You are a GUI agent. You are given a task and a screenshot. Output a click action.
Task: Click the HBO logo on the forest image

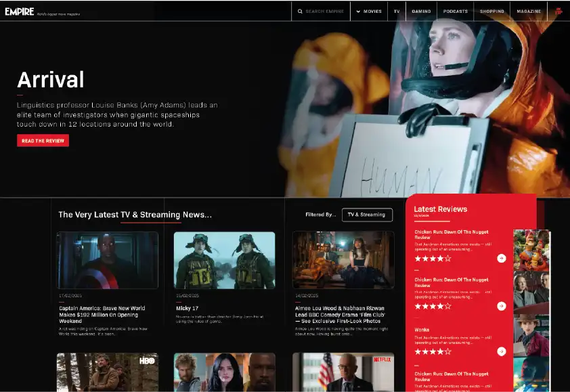pos(147,361)
